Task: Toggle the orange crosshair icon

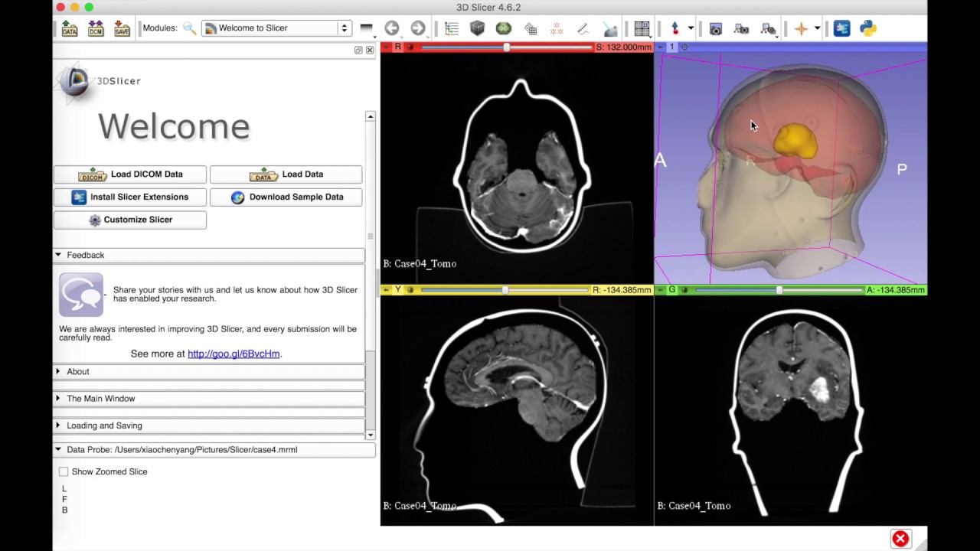Action: coord(801,28)
